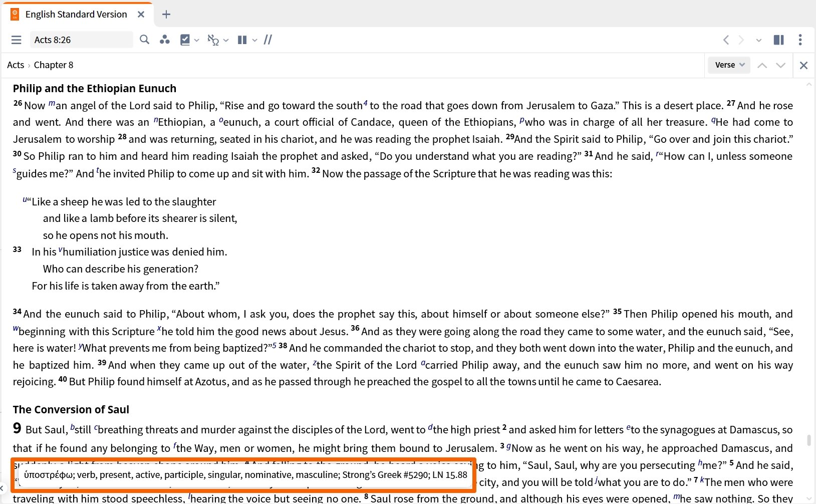Viewport: 816px width, 504px height.
Task: Click the search magnifier icon
Action: pyautogui.click(x=144, y=40)
